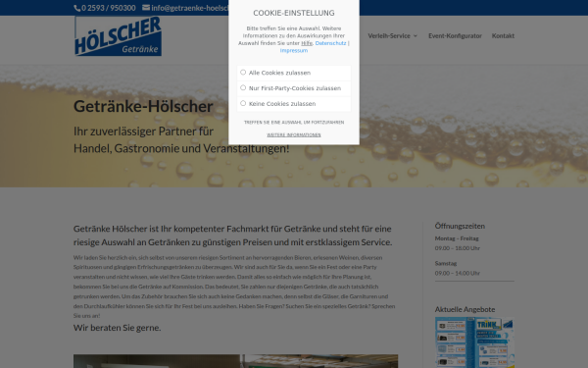Click the 'Aktuelle Angebote' heading
Image resolution: width=588 pixels, height=368 pixels.
click(465, 309)
